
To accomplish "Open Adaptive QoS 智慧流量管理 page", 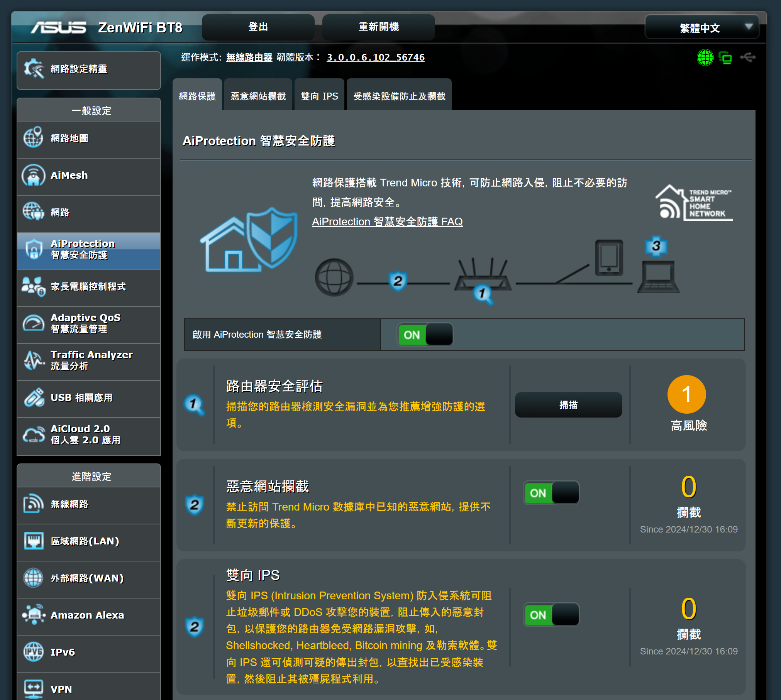I will (88, 323).
